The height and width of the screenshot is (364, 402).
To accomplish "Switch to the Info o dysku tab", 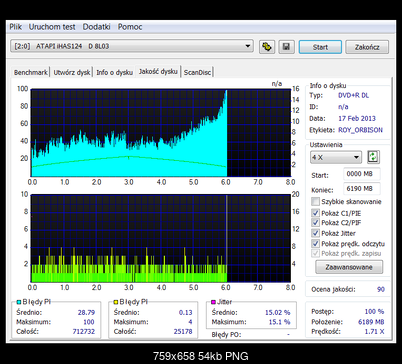I will [114, 72].
